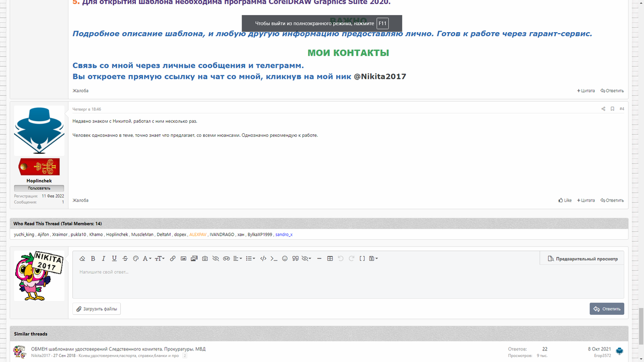The image size is (644, 362).
Task: Open the hidden content dropdown with arrow
Action: [x=306, y=258]
